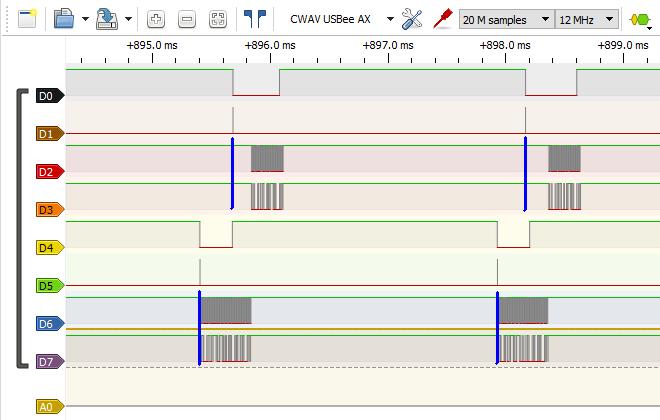660x420 pixels.
Task: Toggle the blue cursors flag icon
Action: tap(255, 19)
